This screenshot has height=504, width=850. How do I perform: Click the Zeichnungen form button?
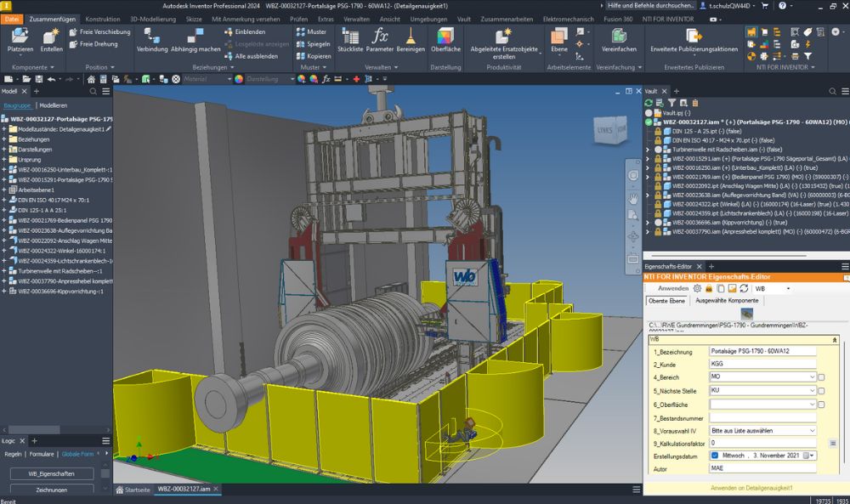tap(52, 490)
